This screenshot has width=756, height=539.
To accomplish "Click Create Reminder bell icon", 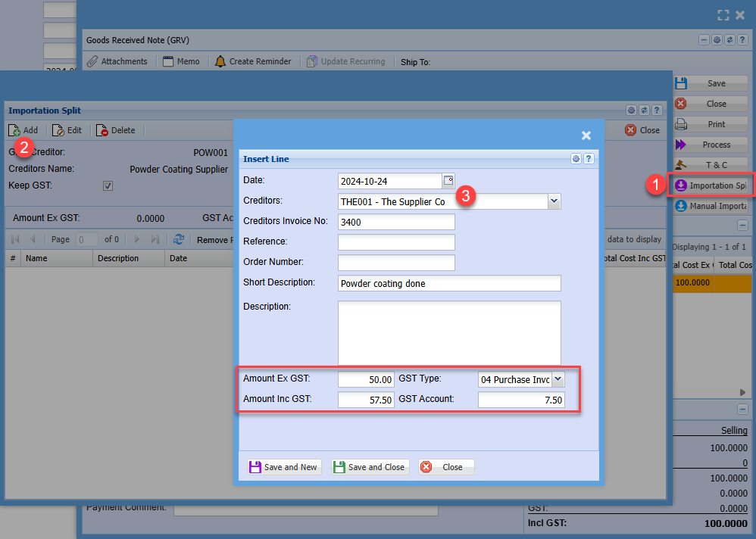I will point(220,61).
